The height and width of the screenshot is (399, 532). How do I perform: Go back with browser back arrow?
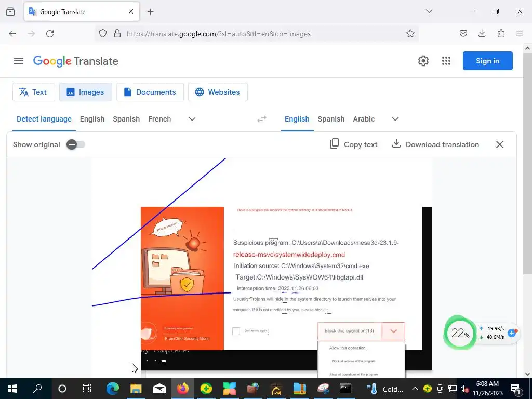(x=12, y=34)
